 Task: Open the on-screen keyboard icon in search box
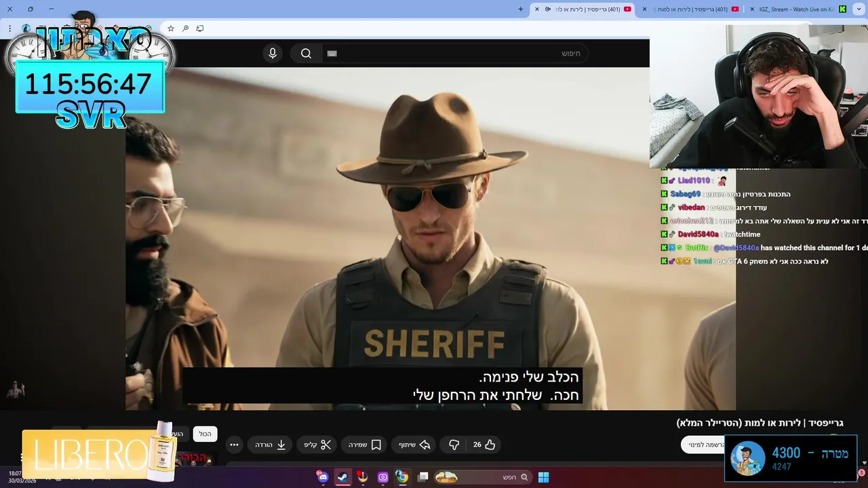[332, 54]
